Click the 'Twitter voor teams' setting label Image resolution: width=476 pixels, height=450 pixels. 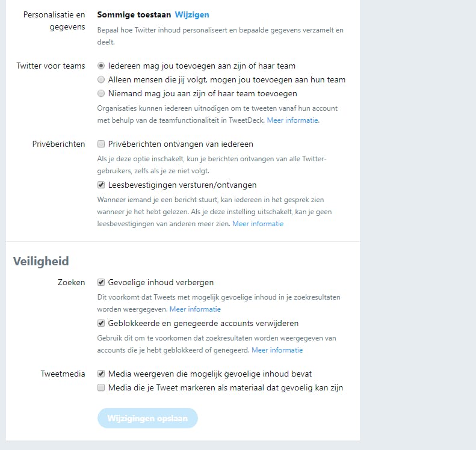pos(51,66)
